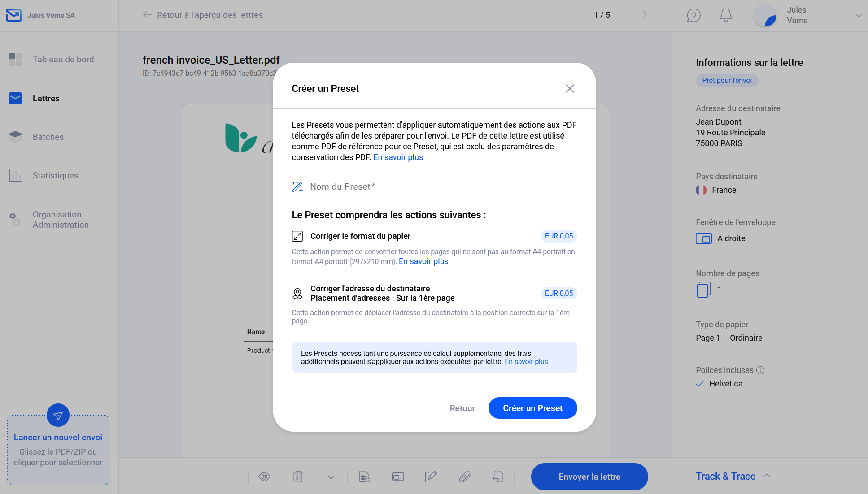868x494 pixels.
Task: Click the download arrow icon
Action: tap(331, 477)
